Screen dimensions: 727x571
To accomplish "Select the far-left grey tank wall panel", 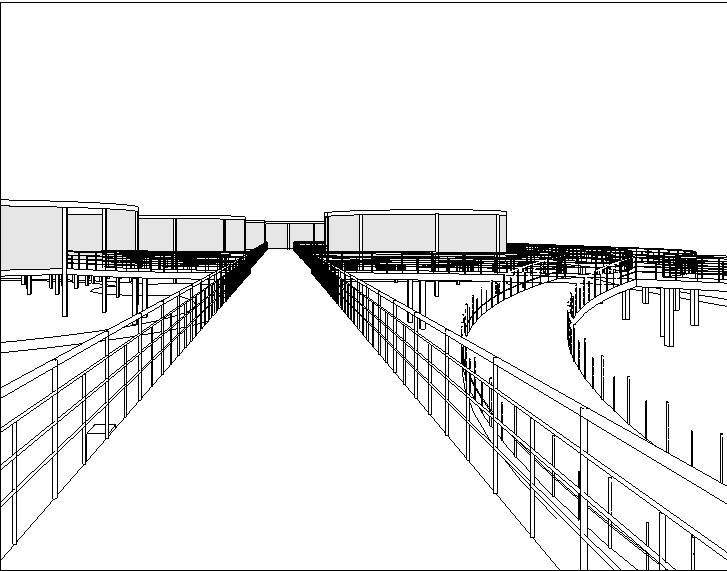I will (x=32, y=238).
